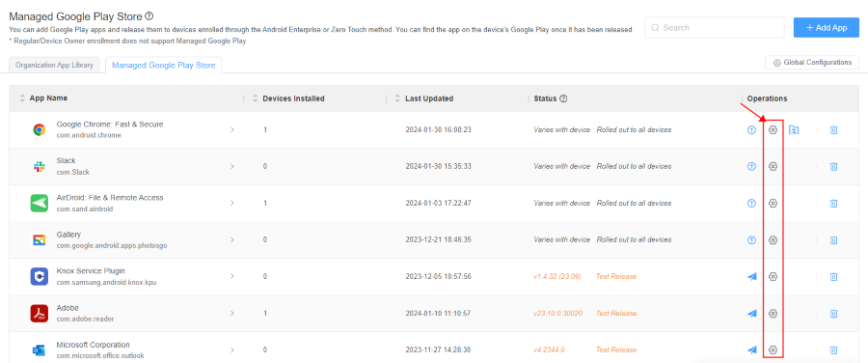This screenshot has height=363, width=868.
Task: Click the Adobe reader app logo
Action: (39, 313)
